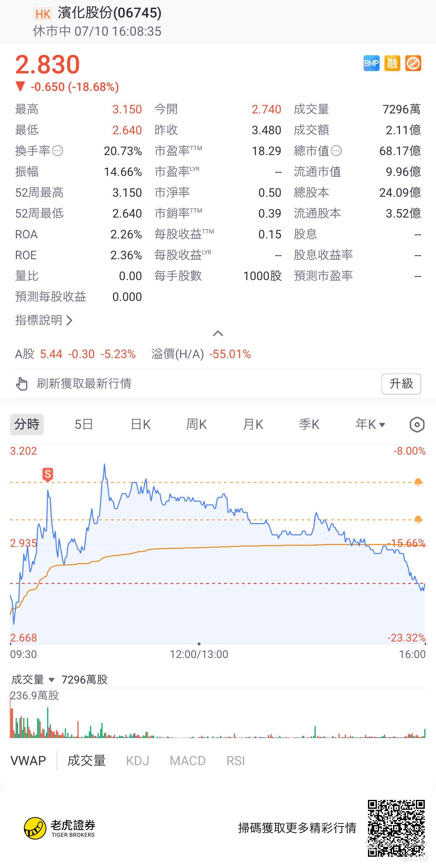Collapse the stats panel with up chevron
436x868 pixels.
point(218,334)
